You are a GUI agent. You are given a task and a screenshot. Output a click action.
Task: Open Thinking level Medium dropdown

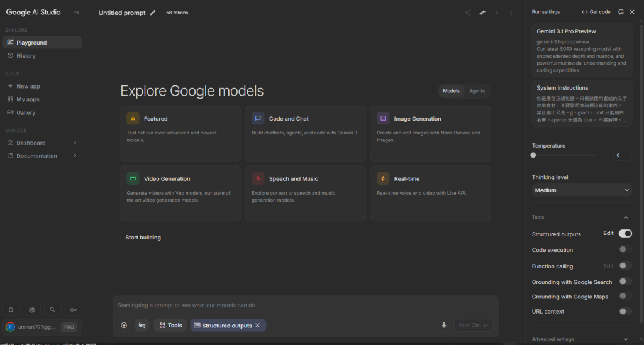[582, 190]
